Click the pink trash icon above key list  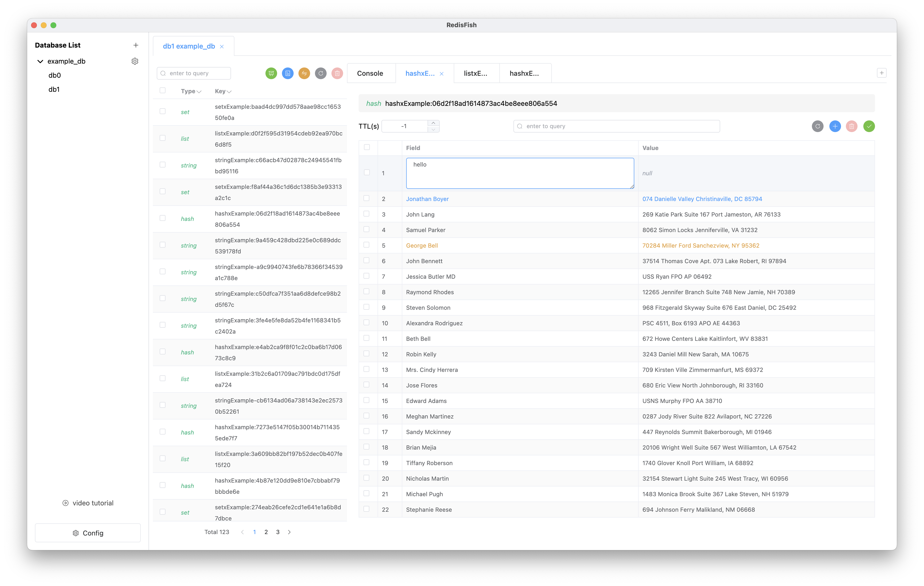coord(337,73)
